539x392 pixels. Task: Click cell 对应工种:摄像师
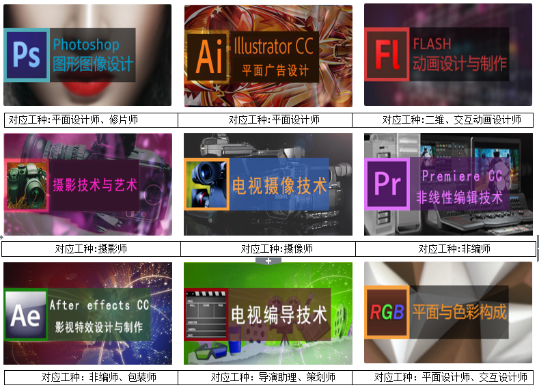click(x=268, y=249)
